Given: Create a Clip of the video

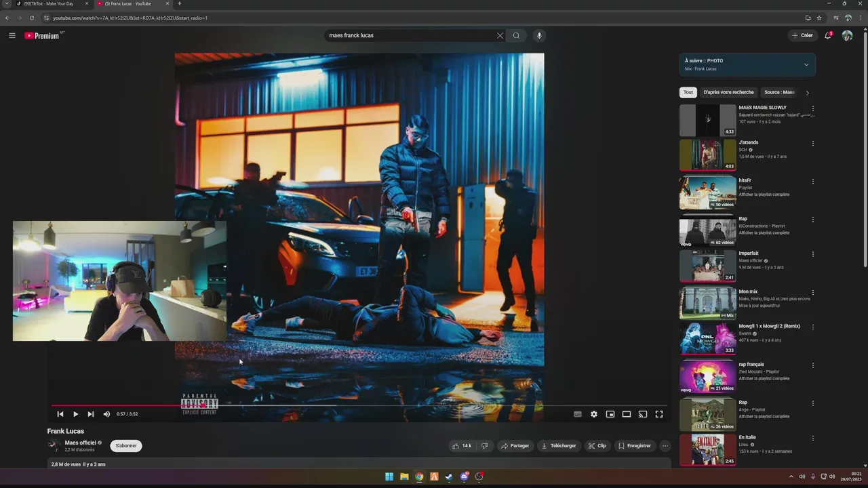Looking at the screenshot, I should pos(597,446).
